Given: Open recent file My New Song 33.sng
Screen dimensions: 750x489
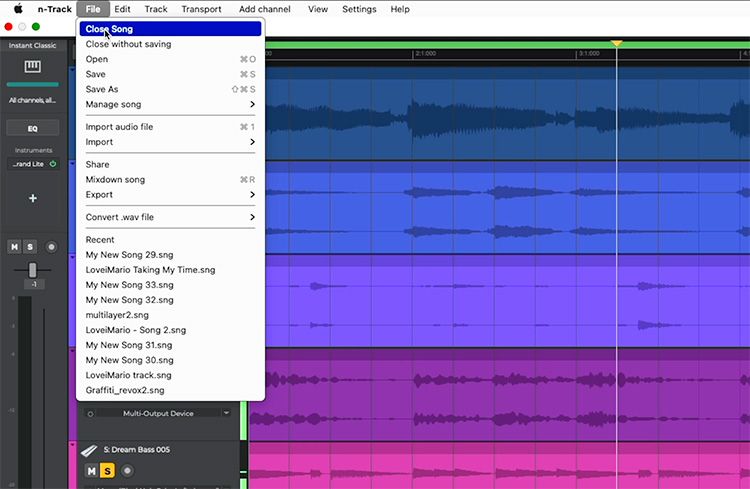Looking at the screenshot, I should 170,285.
